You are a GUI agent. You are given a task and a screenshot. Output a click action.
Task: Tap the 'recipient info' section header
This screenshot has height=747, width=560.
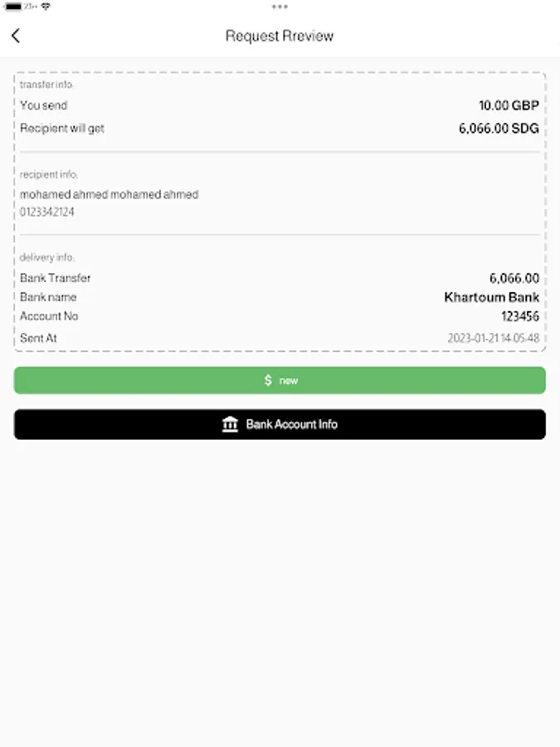49,175
